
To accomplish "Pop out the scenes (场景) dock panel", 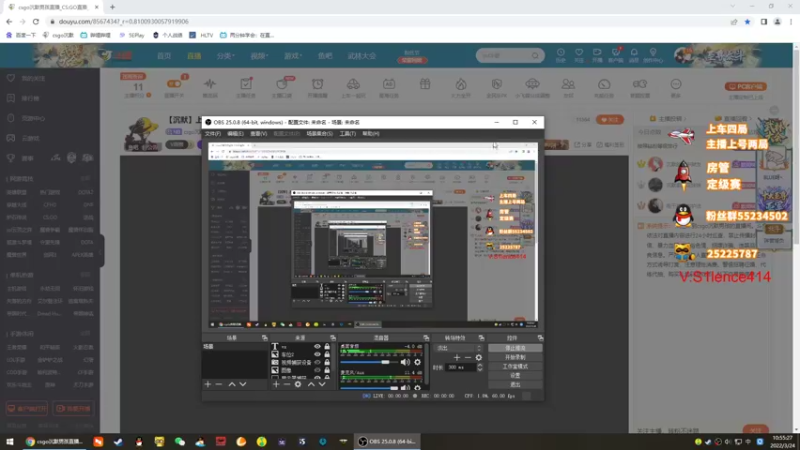I will (x=264, y=338).
